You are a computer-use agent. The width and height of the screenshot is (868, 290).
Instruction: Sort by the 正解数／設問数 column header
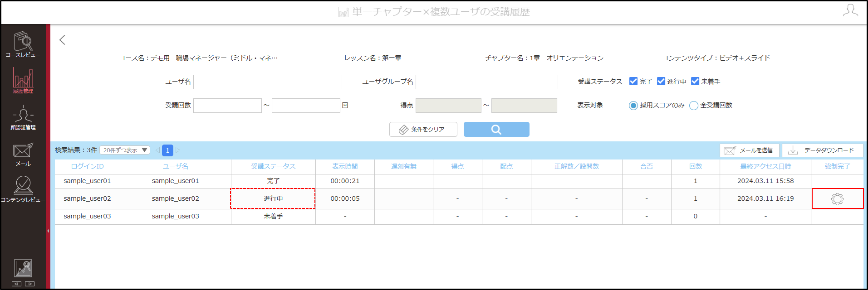pos(576,166)
